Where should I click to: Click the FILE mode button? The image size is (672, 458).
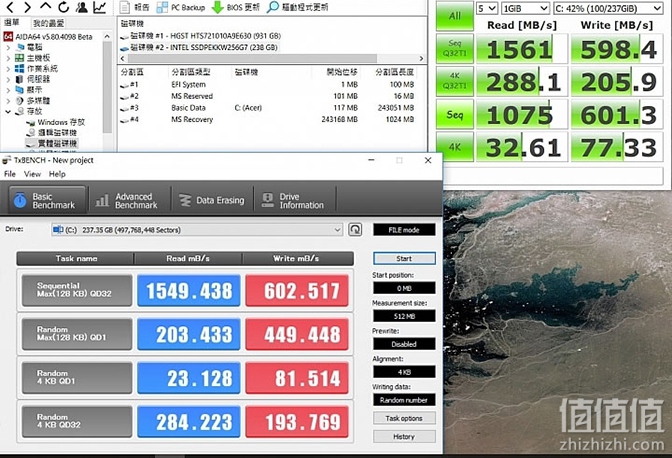click(404, 230)
